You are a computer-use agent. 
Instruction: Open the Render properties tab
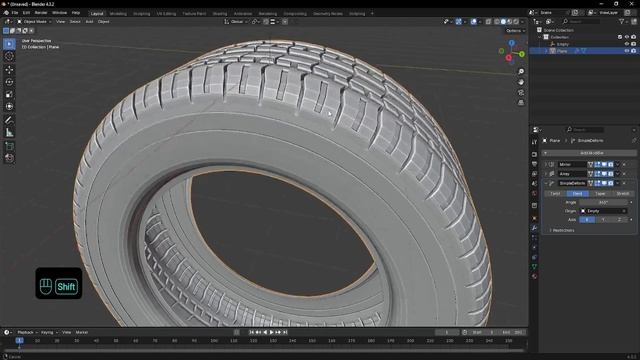point(534,154)
